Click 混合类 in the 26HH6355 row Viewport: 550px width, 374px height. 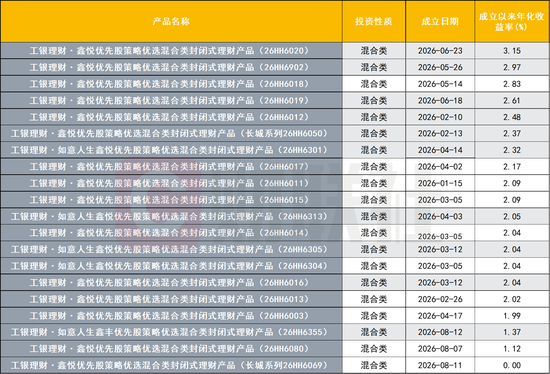click(374, 332)
